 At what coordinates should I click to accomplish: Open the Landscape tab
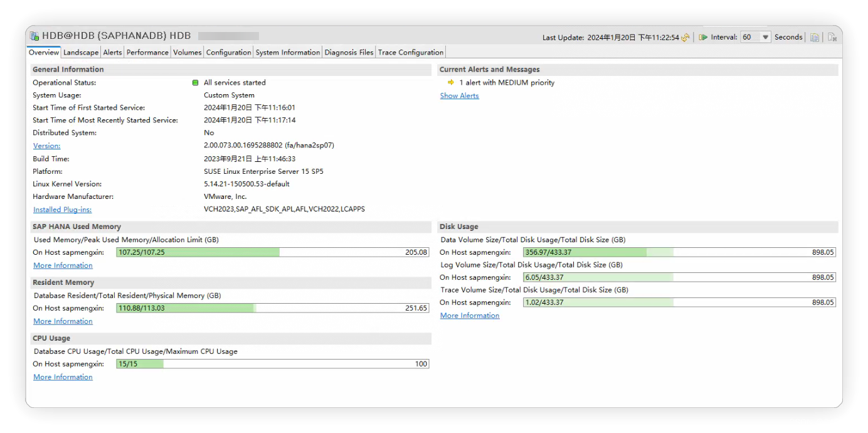click(81, 52)
